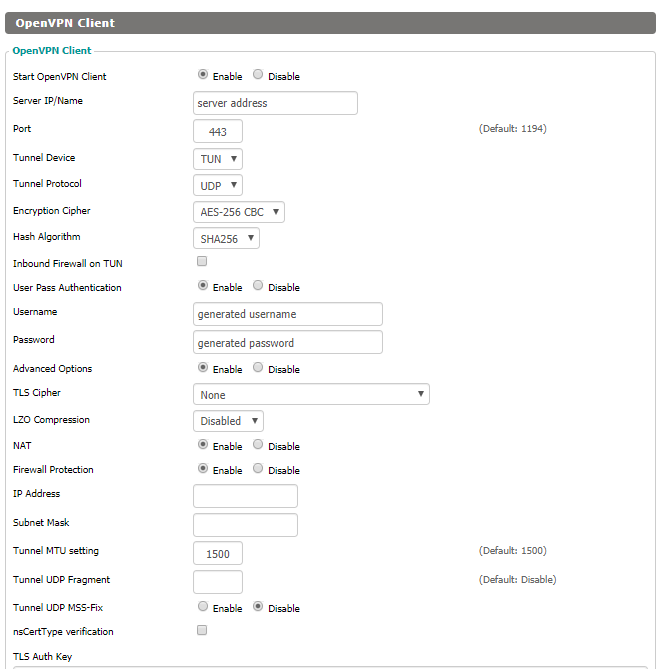Click the Tunnel MTU setting field showing 1500
Image resolution: width=656 pixels, height=669 pixels.
point(218,553)
